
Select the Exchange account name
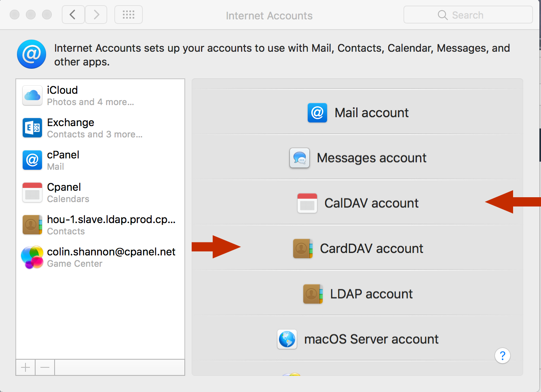(x=71, y=122)
